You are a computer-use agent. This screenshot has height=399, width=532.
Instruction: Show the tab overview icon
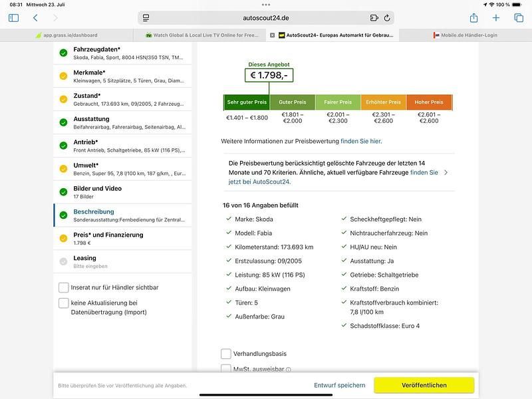pyautogui.click(x=519, y=18)
